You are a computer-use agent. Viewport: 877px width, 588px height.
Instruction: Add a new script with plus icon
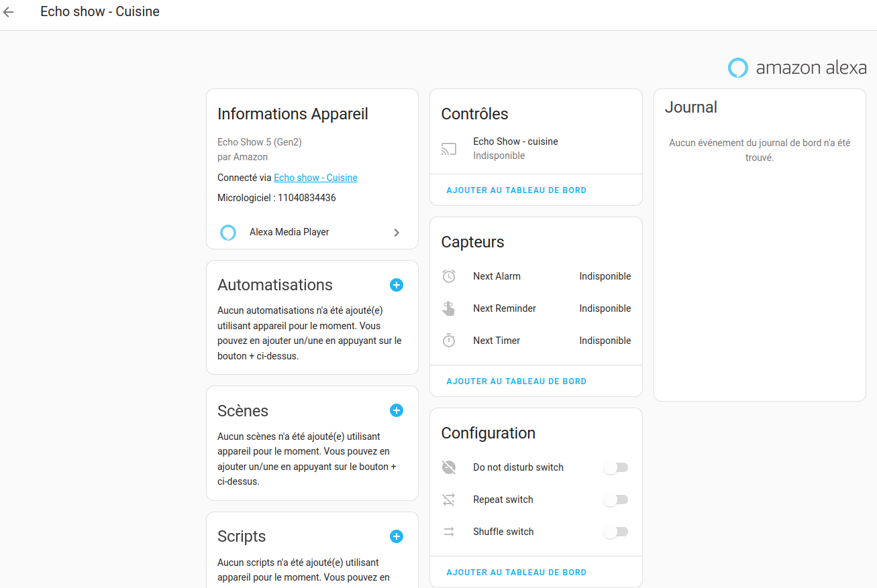point(397,536)
